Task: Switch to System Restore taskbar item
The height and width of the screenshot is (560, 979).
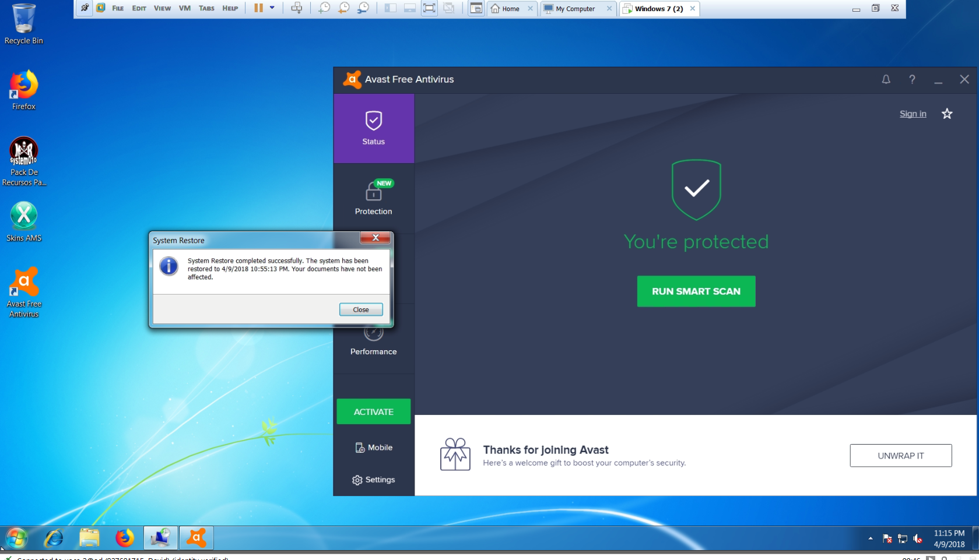Action: click(x=160, y=538)
